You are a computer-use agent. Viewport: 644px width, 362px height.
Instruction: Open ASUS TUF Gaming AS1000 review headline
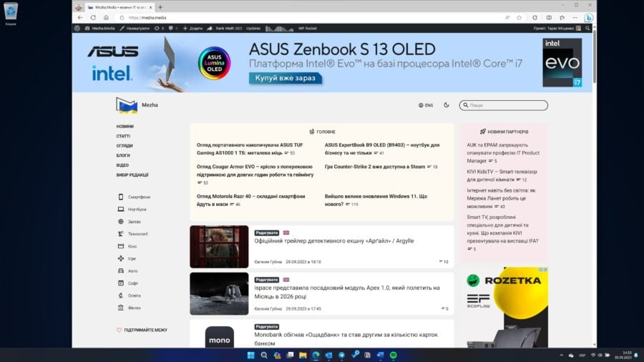point(250,149)
